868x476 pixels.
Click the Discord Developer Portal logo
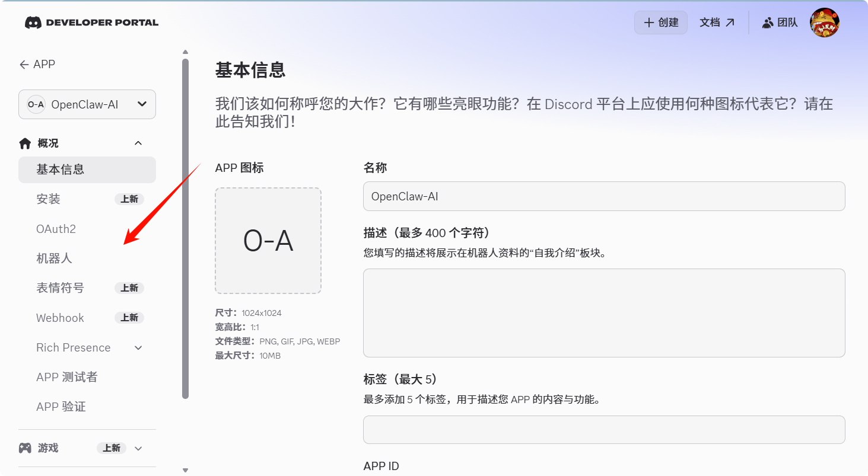point(91,23)
